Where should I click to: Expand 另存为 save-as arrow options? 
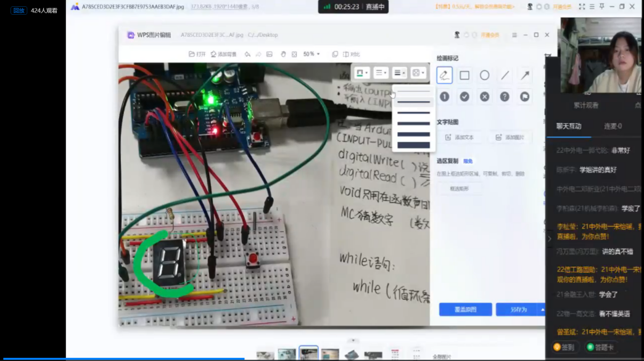[x=543, y=310]
